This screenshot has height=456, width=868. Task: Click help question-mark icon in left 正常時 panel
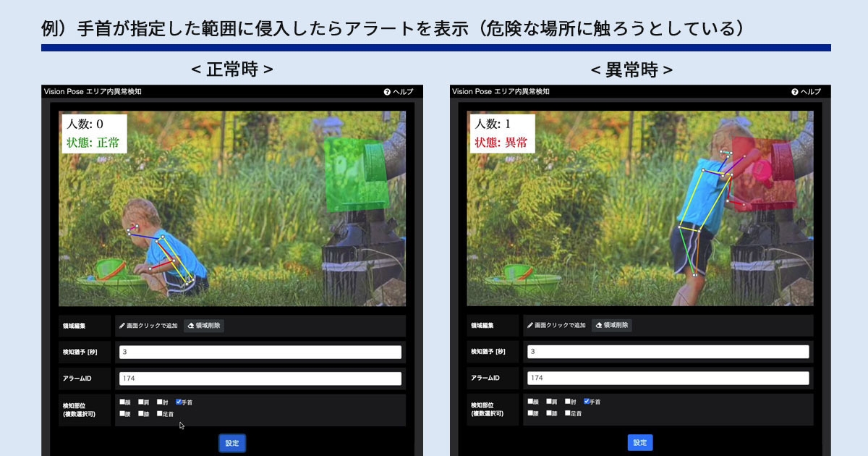(387, 92)
